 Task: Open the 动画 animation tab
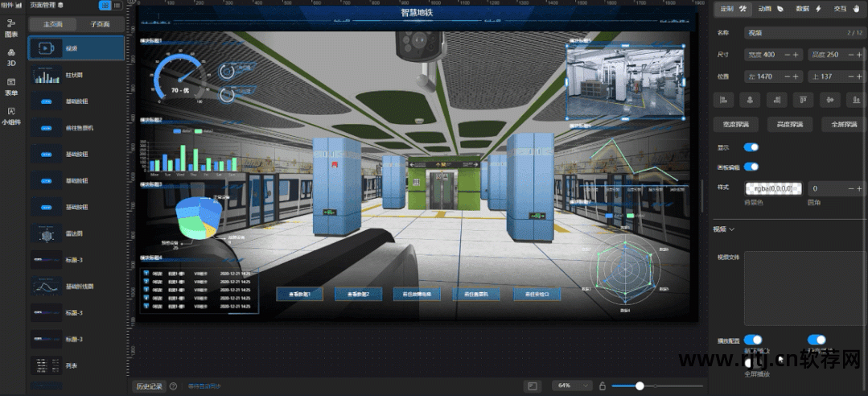tap(771, 9)
